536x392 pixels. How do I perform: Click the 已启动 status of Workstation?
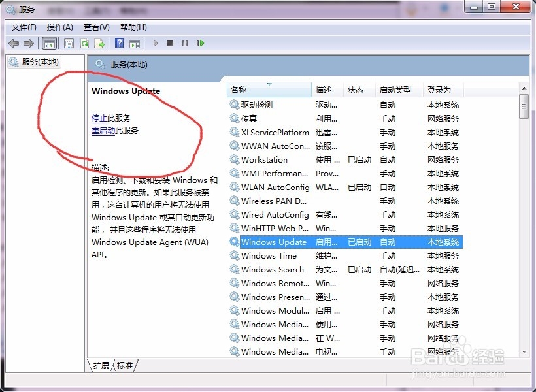(x=360, y=160)
